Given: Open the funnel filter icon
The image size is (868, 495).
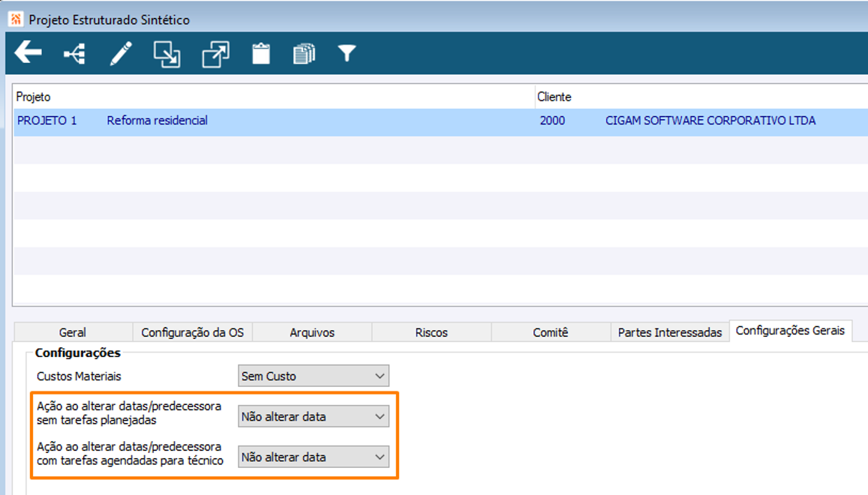Looking at the screenshot, I should point(347,53).
